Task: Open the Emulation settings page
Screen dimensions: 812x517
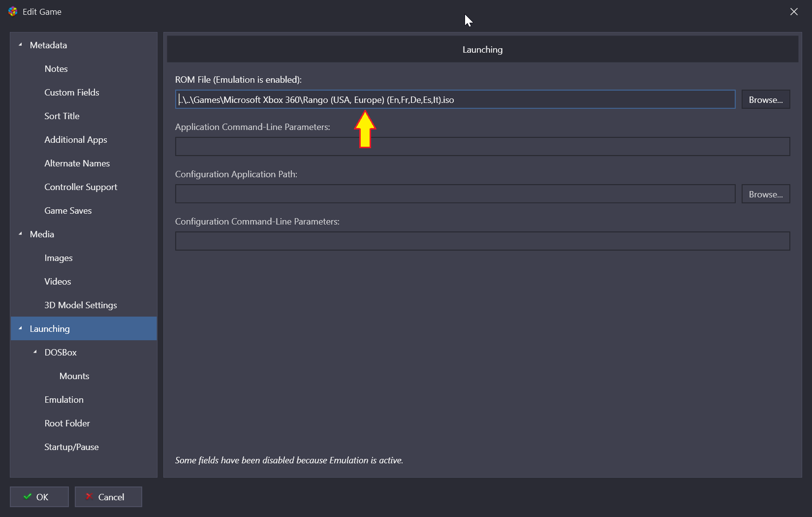Action: (x=64, y=400)
